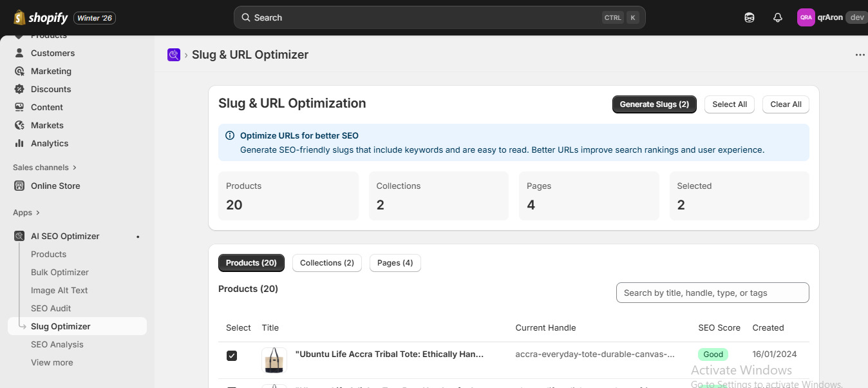Click the Products 20 stat card

pyautogui.click(x=288, y=196)
